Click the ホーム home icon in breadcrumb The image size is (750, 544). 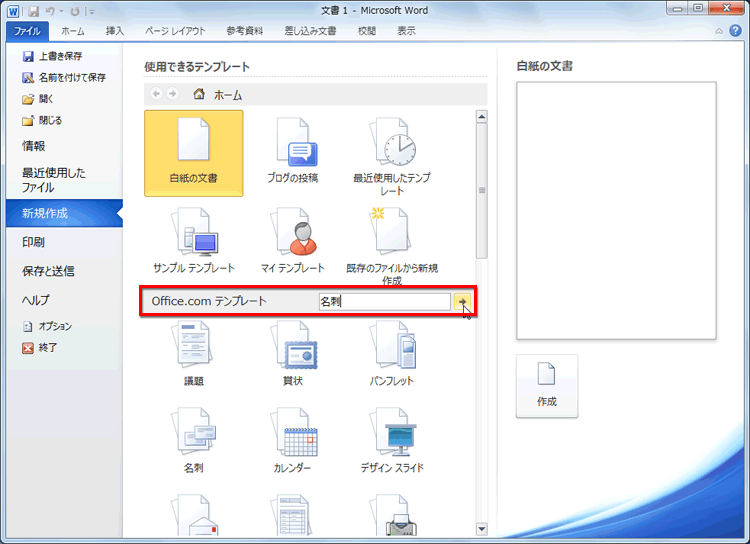199,94
